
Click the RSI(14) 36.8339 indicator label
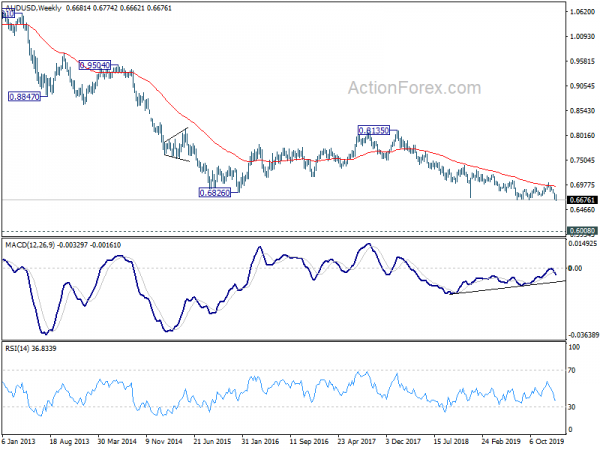31,348
